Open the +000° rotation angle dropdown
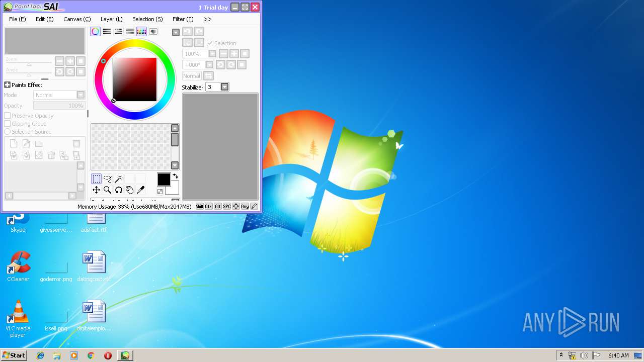This screenshot has height=362, width=644. pyautogui.click(x=209, y=65)
